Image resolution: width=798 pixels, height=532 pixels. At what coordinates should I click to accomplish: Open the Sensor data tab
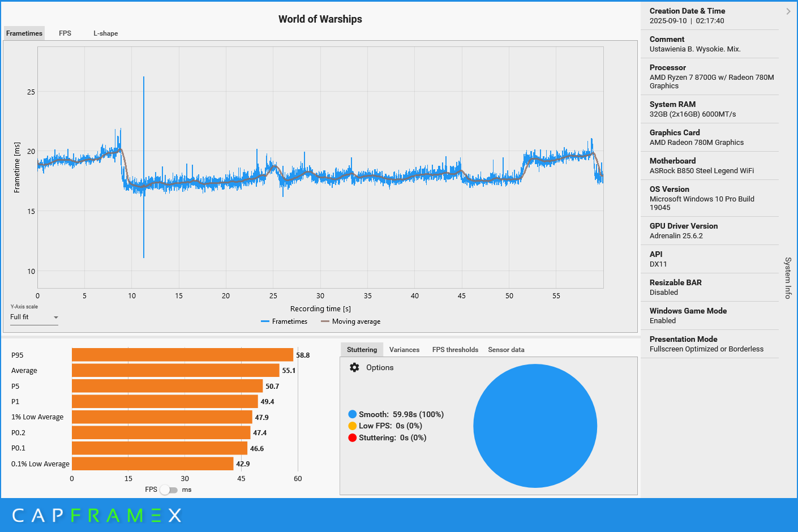pyautogui.click(x=506, y=350)
